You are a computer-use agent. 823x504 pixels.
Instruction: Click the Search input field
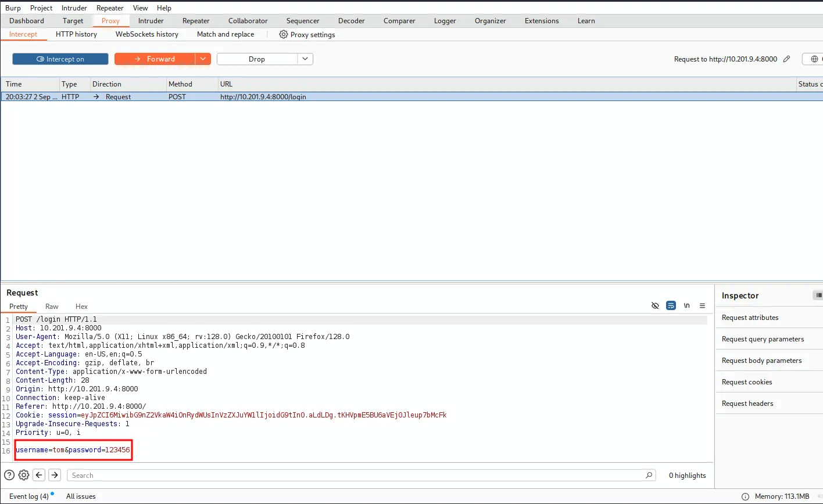[361, 475]
